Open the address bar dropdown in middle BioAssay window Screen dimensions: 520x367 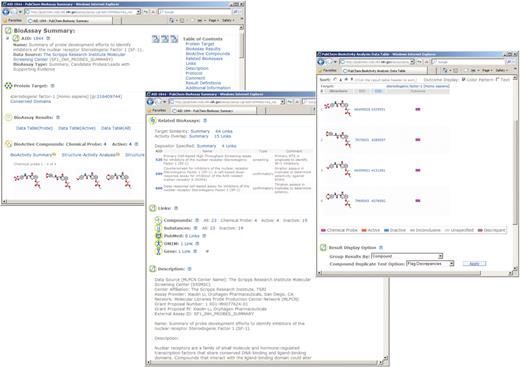(x=282, y=102)
